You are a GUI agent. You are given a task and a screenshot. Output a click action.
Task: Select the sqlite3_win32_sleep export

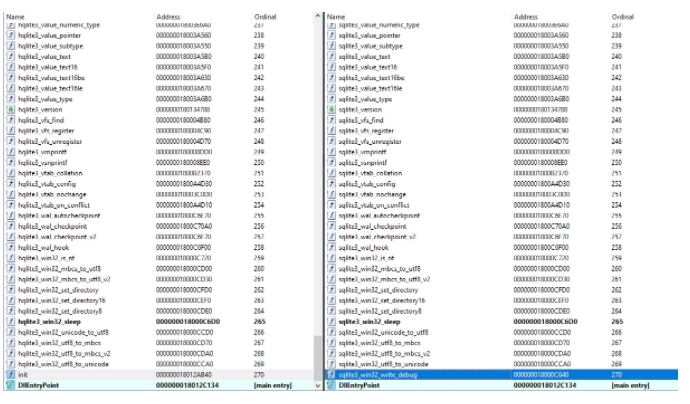(501, 322)
